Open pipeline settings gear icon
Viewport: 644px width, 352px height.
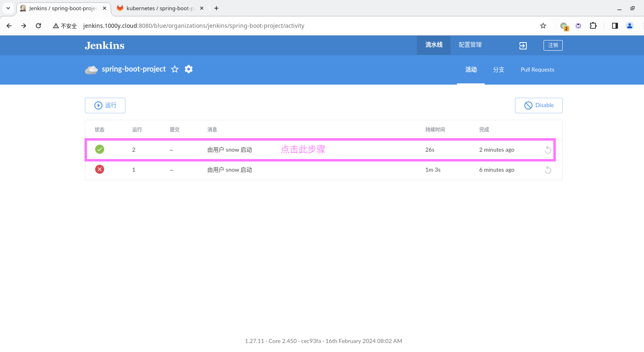(189, 69)
